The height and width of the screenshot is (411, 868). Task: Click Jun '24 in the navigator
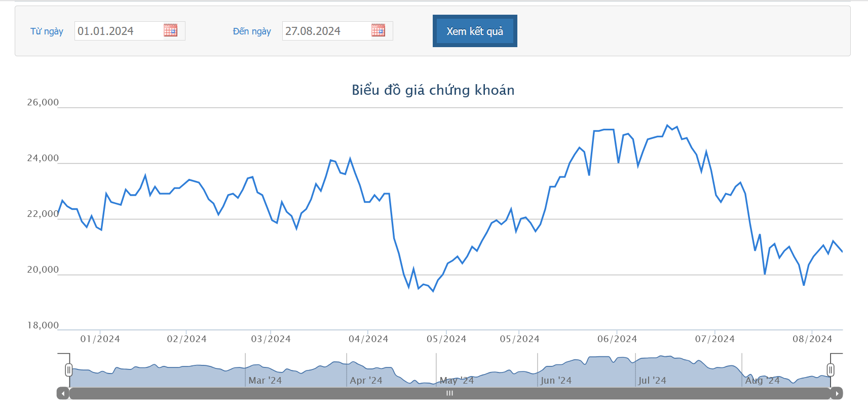pyautogui.click(x=556, y=381)
